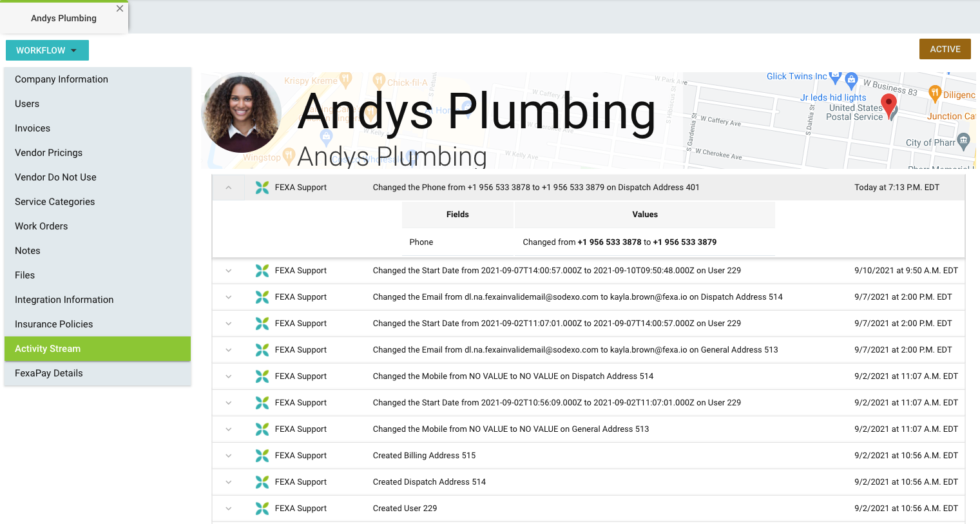980x524 pixels.
Task: Click large Andys Plumbing title
Action: click(x=477, y=112)
